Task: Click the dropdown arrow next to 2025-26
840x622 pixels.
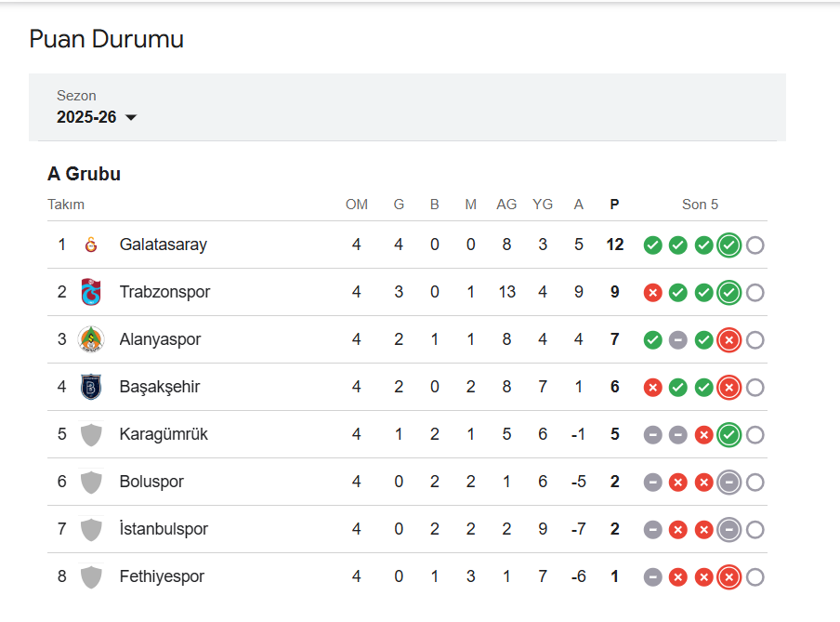Action: (x=131, y=118)
